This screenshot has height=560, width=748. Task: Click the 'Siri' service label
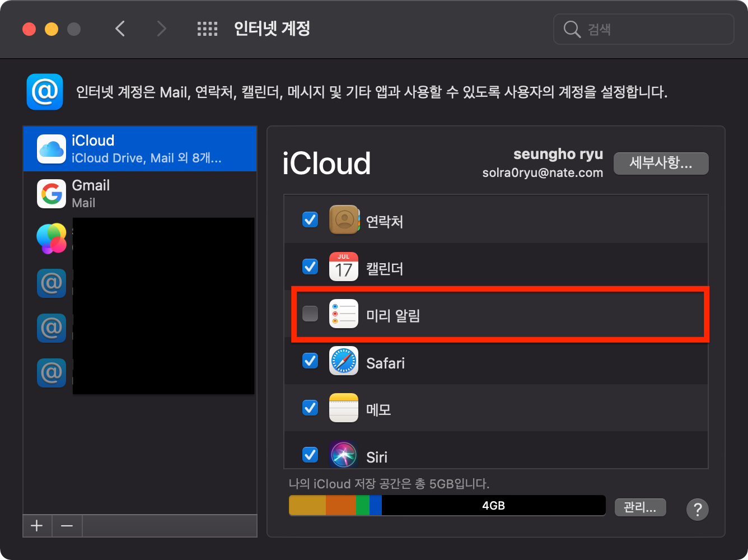377,458
